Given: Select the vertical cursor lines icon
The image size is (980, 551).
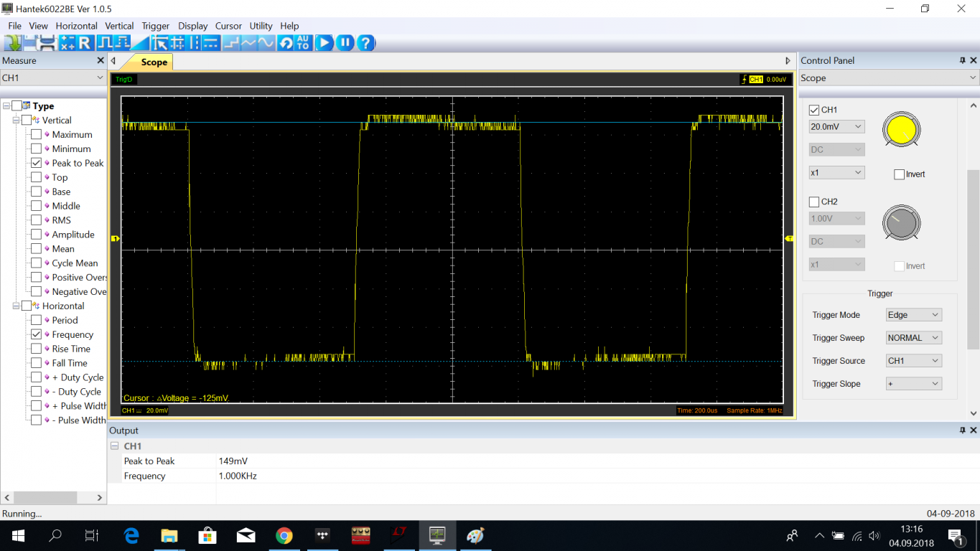Looking at the screenshot, I should (193, 43).
